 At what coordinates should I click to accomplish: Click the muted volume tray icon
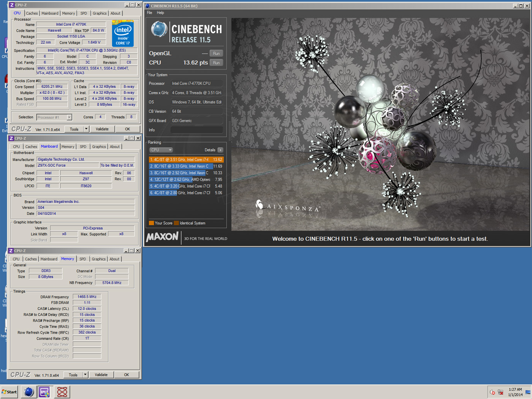(492, 392)
